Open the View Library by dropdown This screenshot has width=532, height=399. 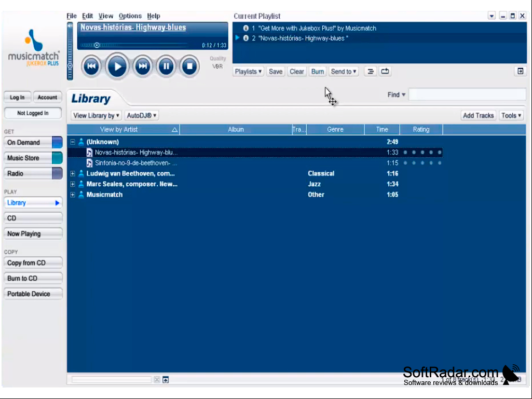click(x=97, y=115)
